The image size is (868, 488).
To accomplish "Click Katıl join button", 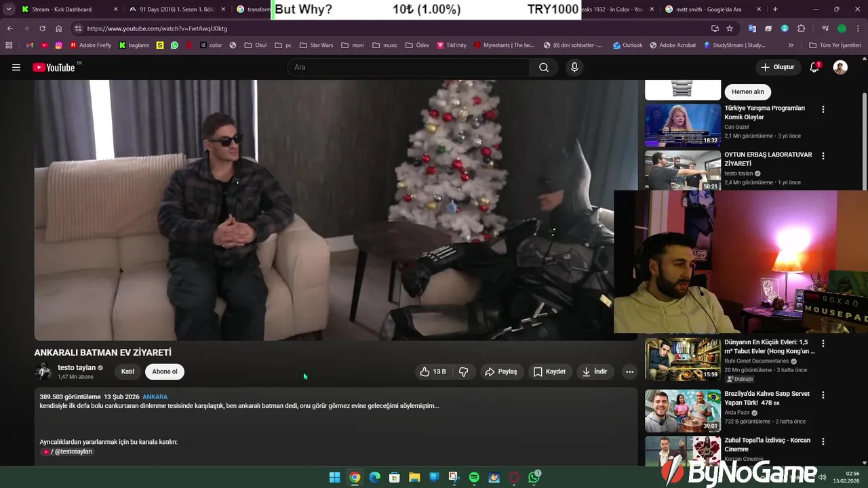I will click(x=127, y=371).
